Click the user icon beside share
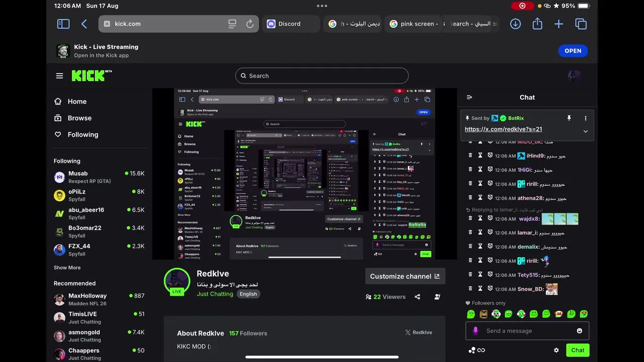Viewport: 644px width, 362px height. (x=437, y=297)
